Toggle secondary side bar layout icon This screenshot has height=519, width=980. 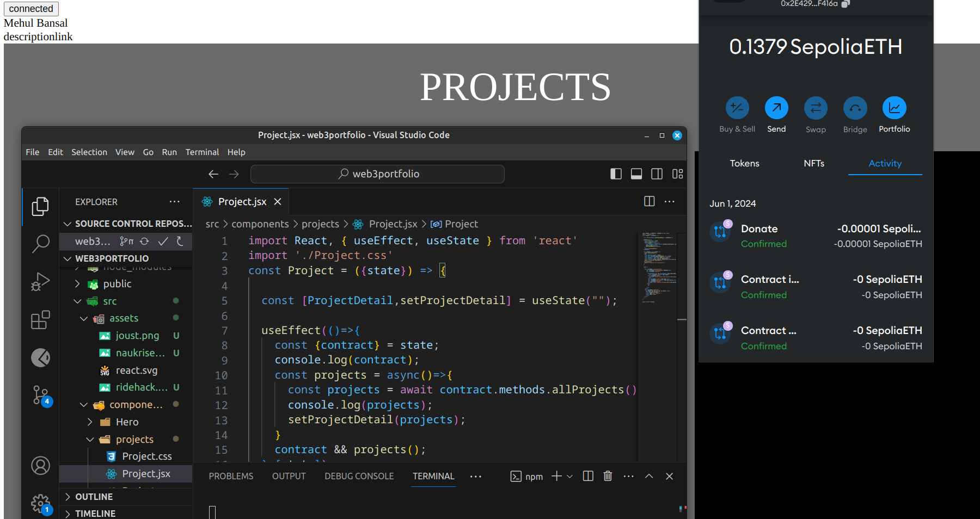coord(657,174)
